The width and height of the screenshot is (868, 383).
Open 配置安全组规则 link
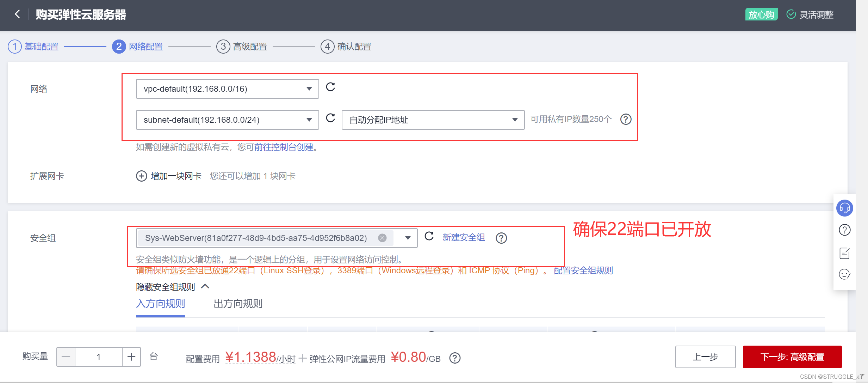point(583,270)
